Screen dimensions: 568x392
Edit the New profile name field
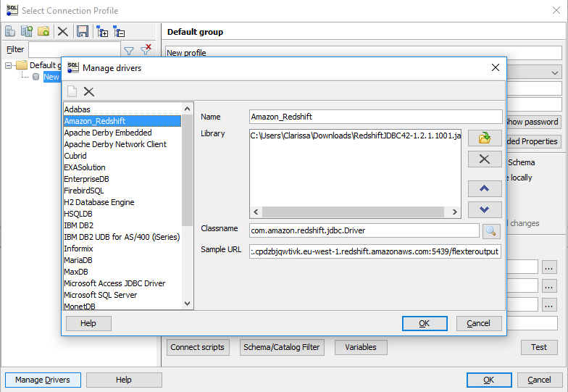364,52
